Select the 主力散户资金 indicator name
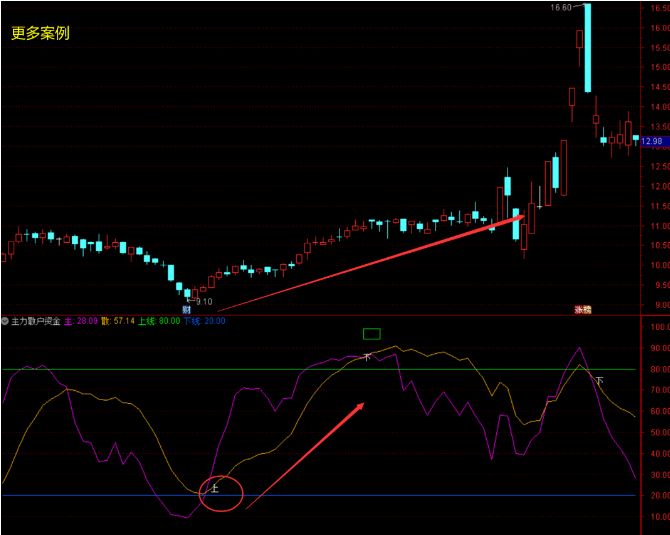The width and height of the screenshot is (670, 535). (x=36, y=321)
